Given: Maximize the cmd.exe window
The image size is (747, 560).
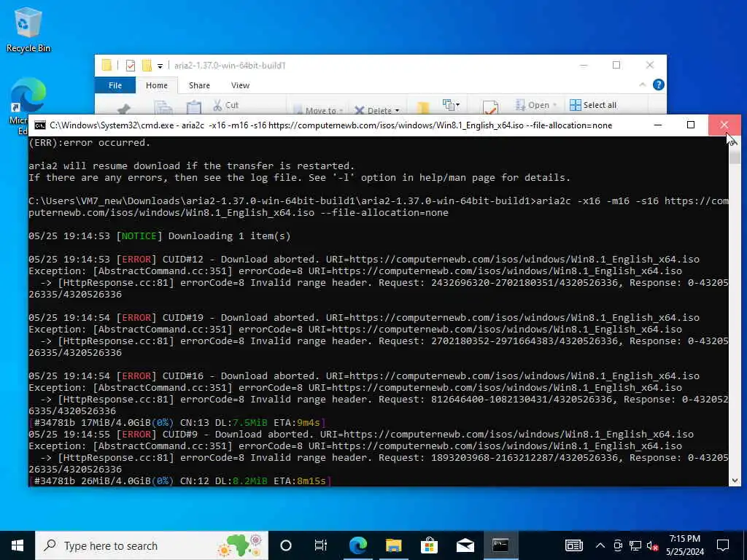Looking at the screenshot, I should pos(691,125).
